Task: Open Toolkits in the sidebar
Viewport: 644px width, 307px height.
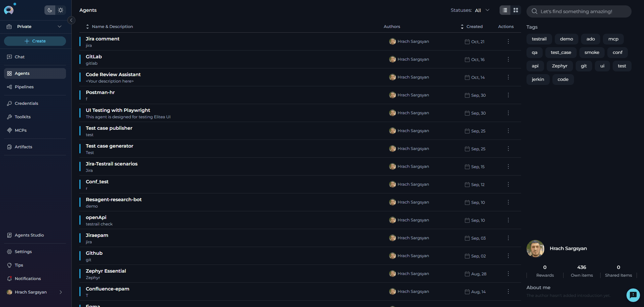Action: 35,117
